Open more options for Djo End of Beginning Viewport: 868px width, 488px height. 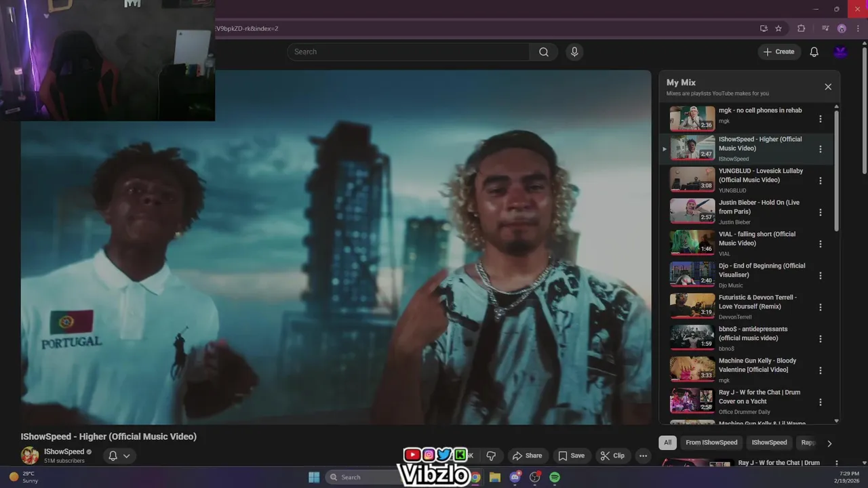821,276
